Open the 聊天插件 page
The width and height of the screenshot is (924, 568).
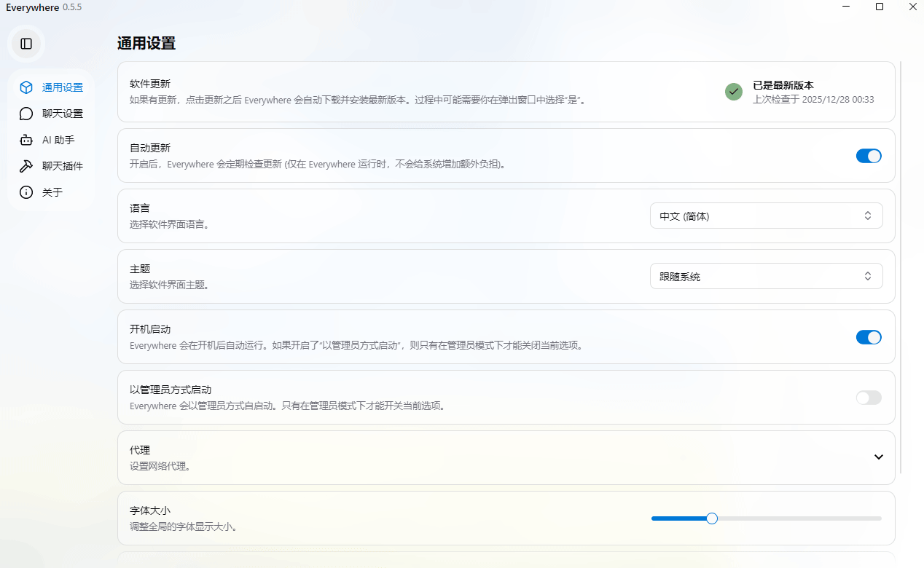tap(52, 166)
